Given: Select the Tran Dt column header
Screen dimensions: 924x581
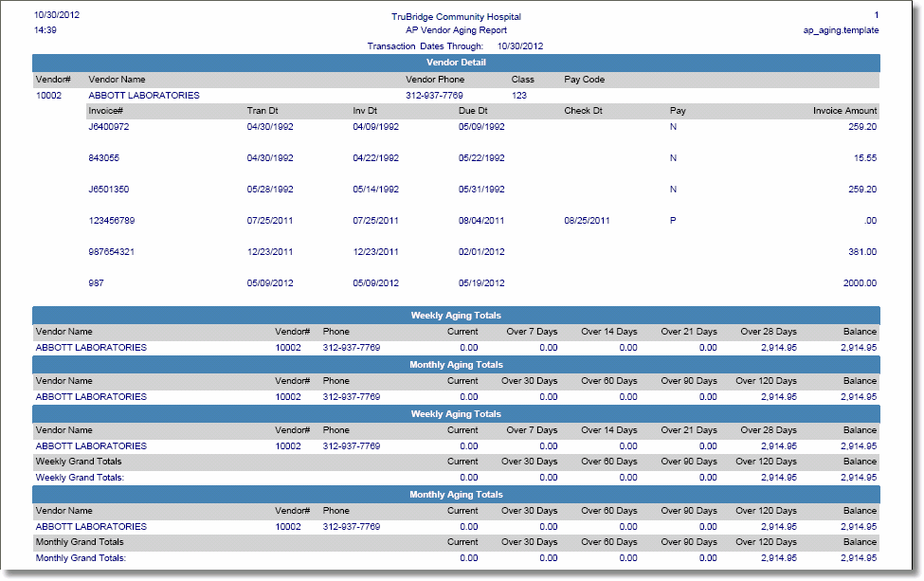Looking at the screenshot, I should pyautogui.click(x=263, y=111).
